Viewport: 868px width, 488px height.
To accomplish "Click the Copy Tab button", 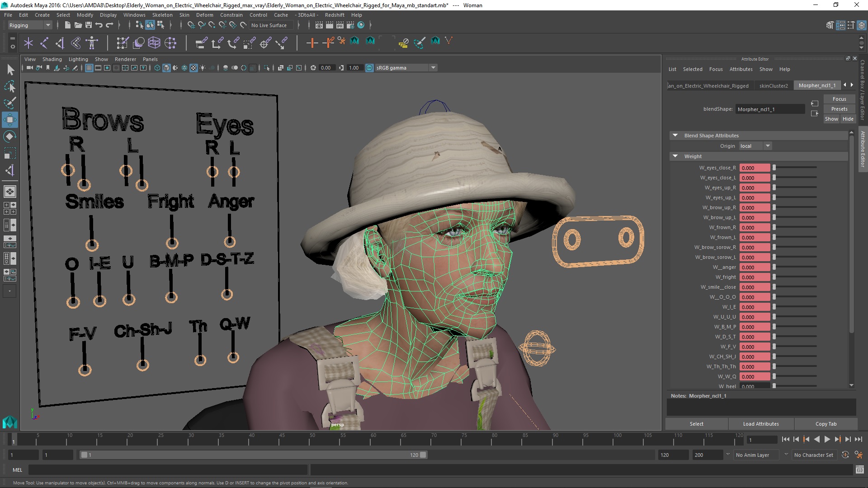I will point(826,424).
